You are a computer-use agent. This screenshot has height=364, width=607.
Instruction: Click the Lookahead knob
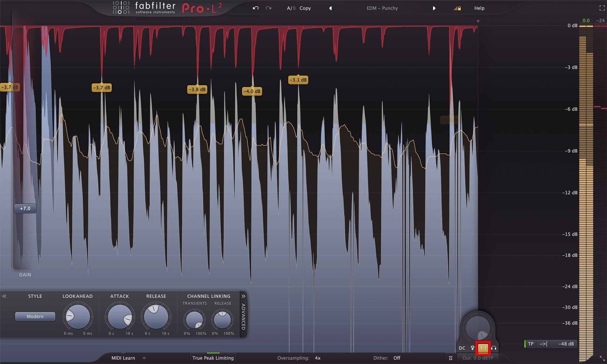click(x=78, y=317)
